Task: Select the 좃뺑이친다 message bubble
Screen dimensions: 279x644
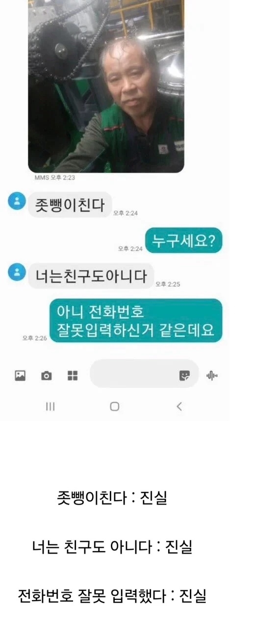Action: pos(70,205)
